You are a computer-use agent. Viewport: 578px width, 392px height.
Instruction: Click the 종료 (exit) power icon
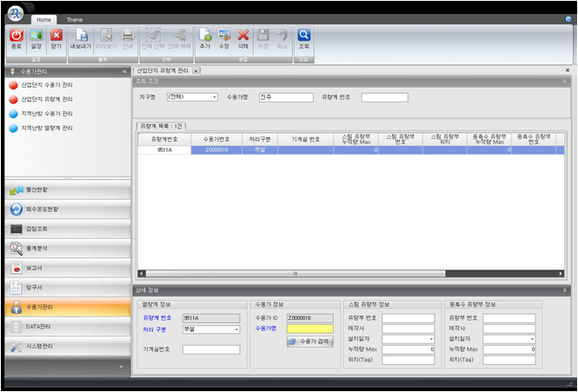click(x=16, y=37)
